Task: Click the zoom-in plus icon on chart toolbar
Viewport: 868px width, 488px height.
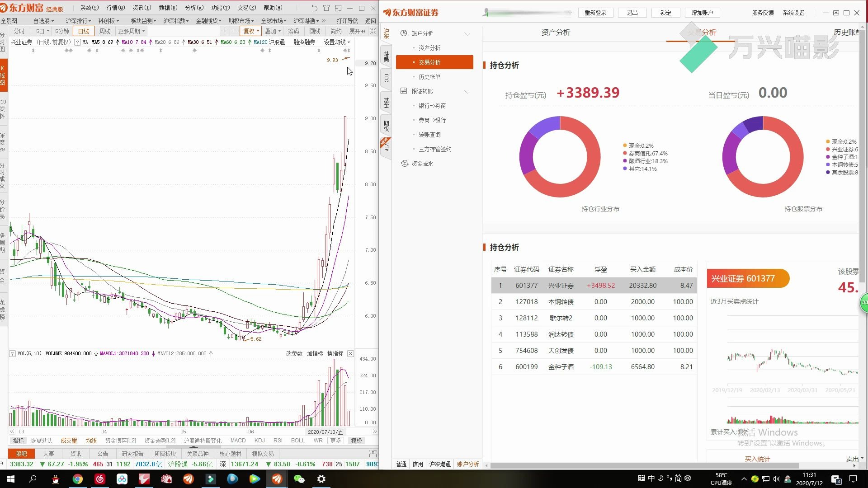Action: (x=225, y=31)
